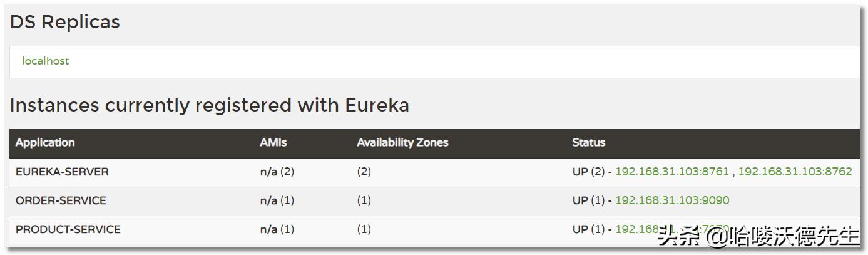This screenshot has height=255, width=868.
Task: Click the DS Replicas heading
Action: pyautogui.click(x=64, y=22)
